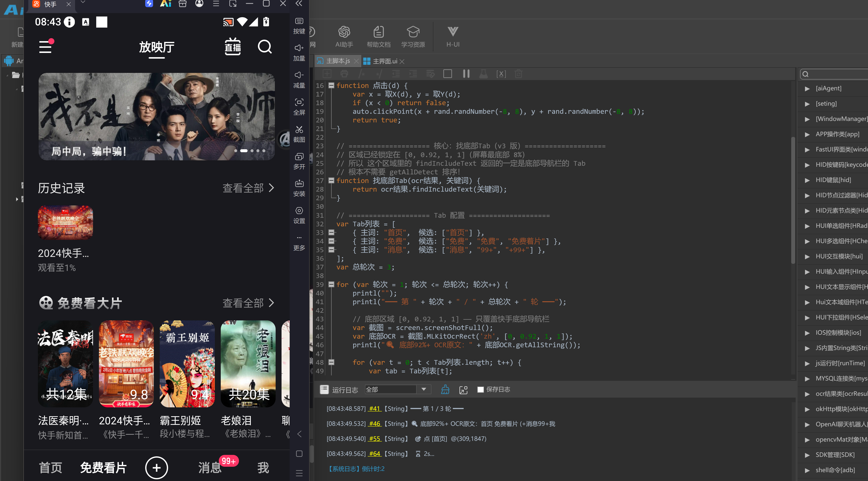
Task: Tap the 直播 live broadcast icon
Action: pos(233,47)
